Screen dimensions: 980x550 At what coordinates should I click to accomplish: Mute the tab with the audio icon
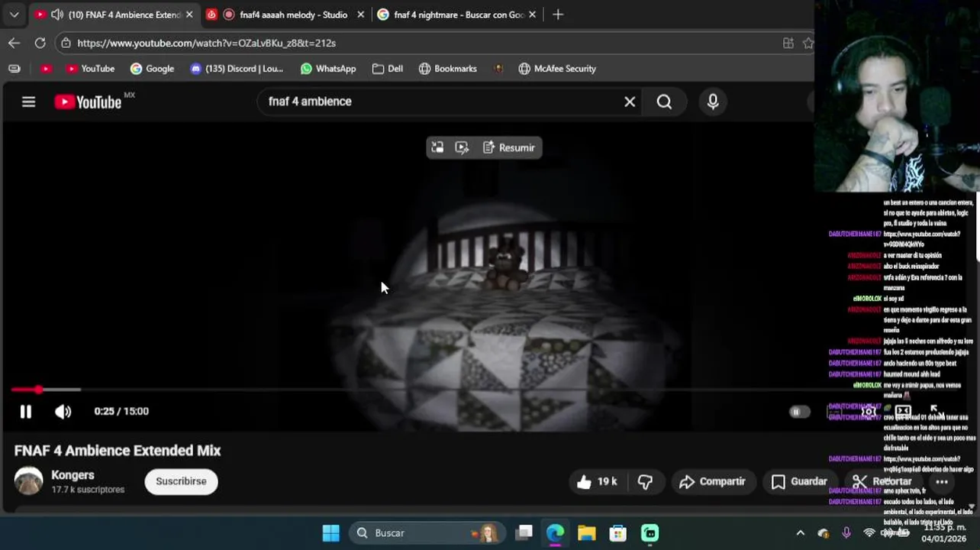click(57, 15)
